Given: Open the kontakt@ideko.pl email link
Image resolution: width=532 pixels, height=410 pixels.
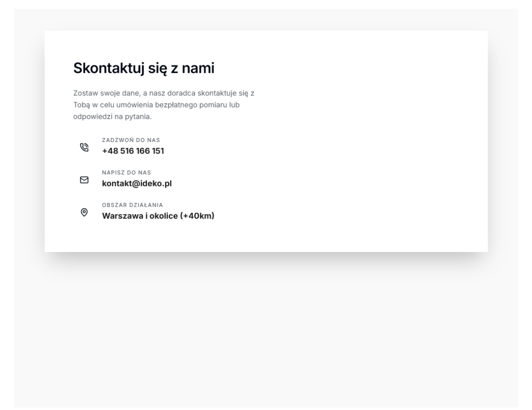Looking at the screenshot, I should point(137,183).
